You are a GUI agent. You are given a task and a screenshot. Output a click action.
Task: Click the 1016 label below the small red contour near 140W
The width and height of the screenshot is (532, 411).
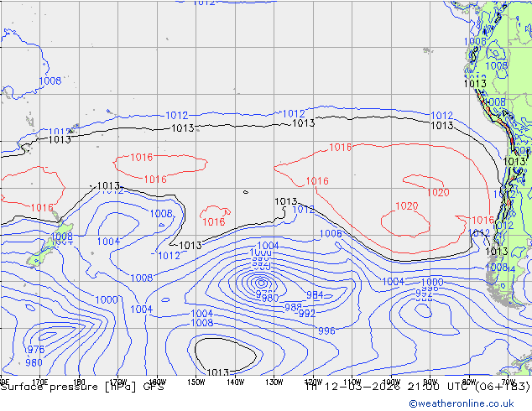[x=214, y=221]
